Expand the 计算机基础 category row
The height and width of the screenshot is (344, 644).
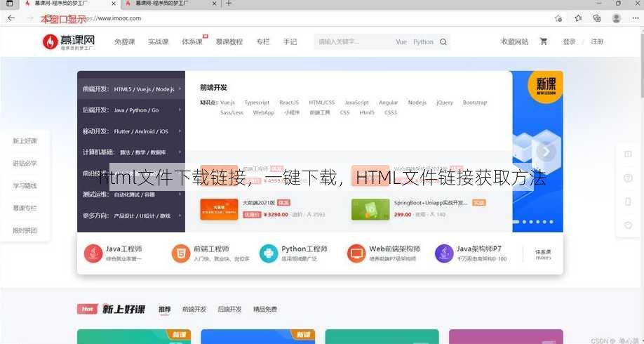[x=131, y=152]
